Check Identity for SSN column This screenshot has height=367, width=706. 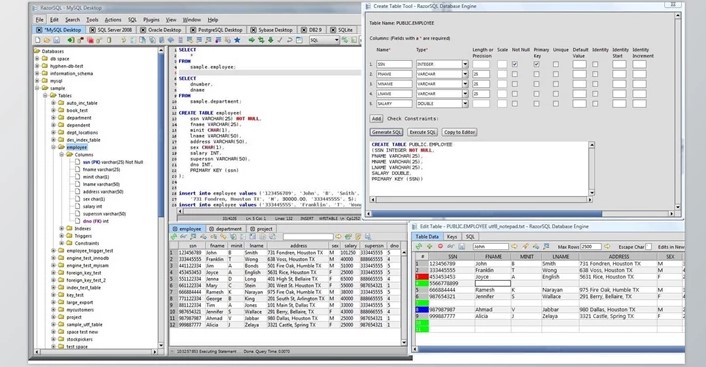coord(595,64)
